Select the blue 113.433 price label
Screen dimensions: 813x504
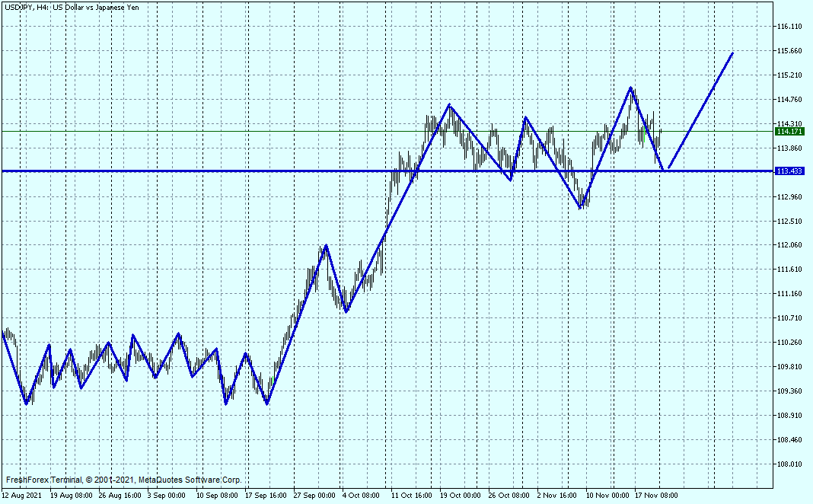click(x=789, y=171)
